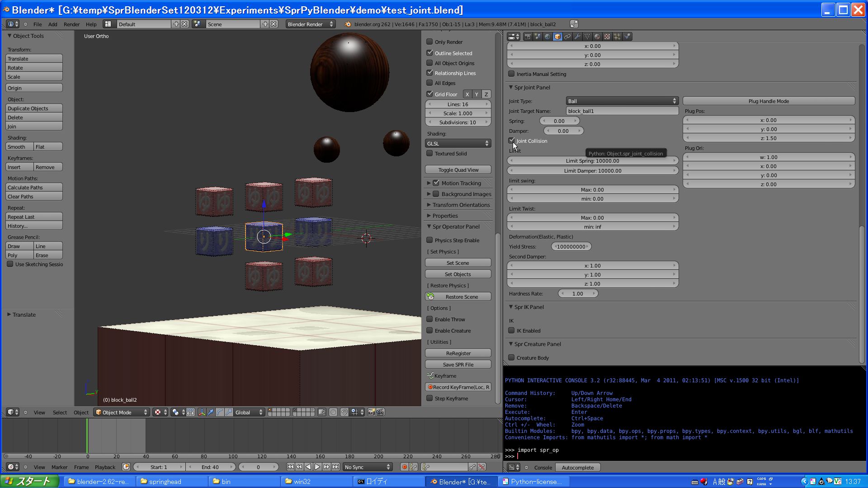Select the scale manipulator icon
The width and height of the screenshot is (868, 488).
point(229,412)
